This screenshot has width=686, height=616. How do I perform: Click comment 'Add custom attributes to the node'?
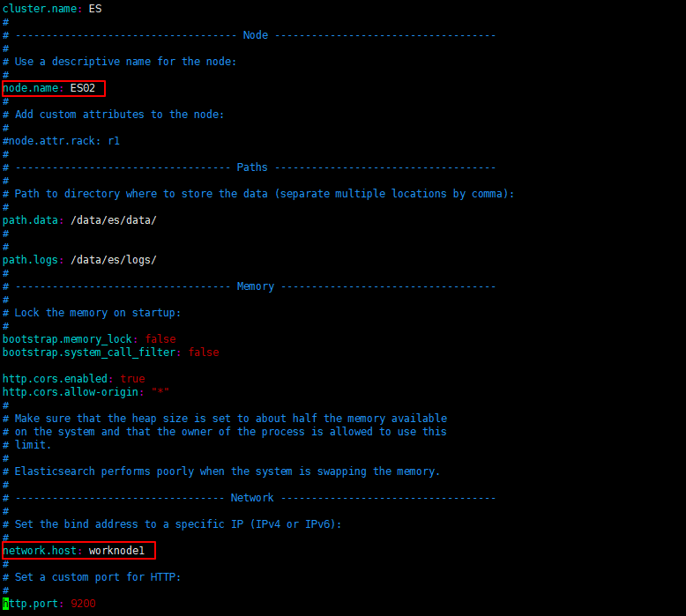[114, 115]
